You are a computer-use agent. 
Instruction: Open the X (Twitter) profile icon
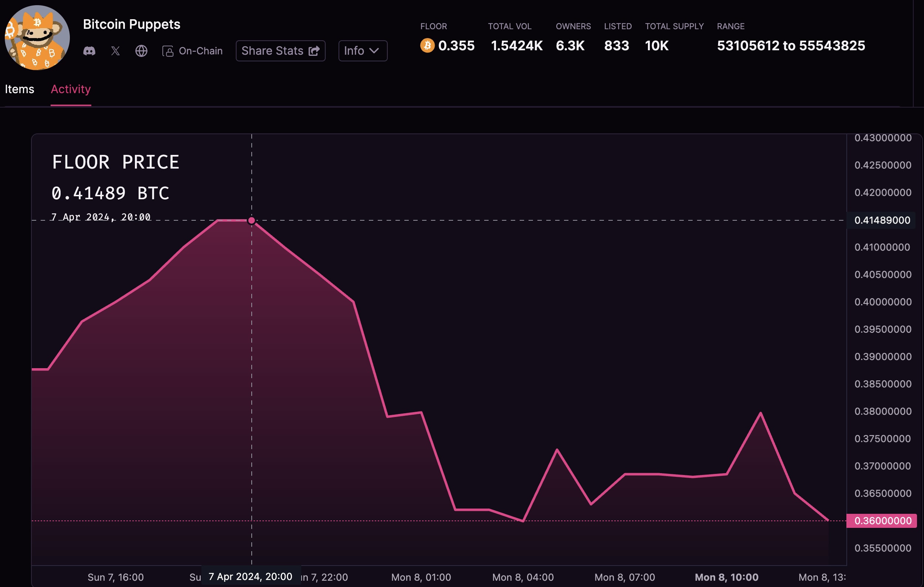(x=115, y=51)
